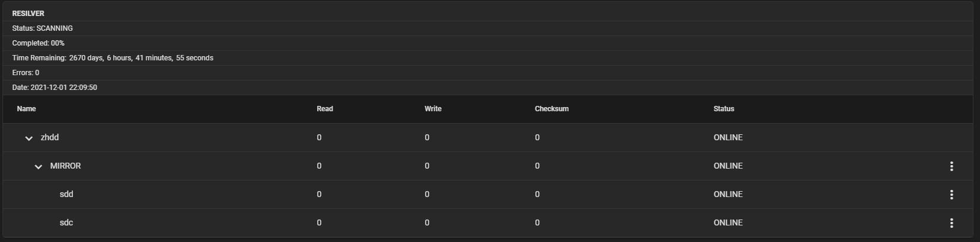The height and width of the screenshot is (242, 980).
Task: Select the zhdd pool name
Action: tap(50, 137)
